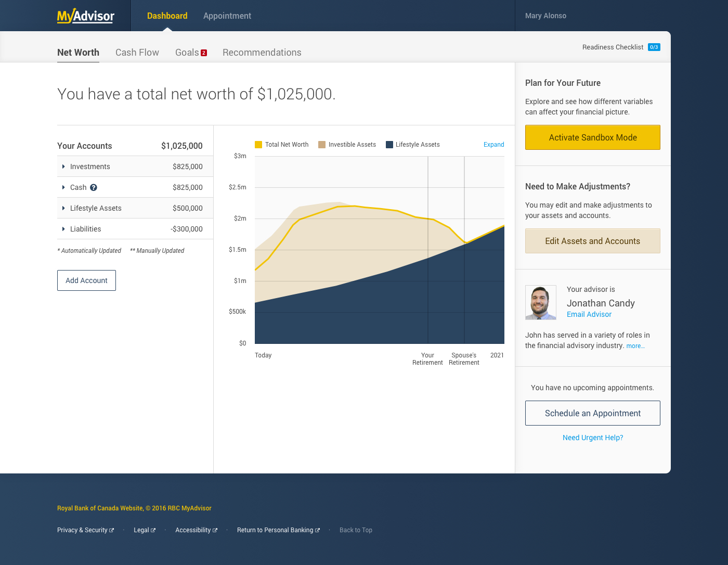Image resolution: width=728 pixels, height=565 pixels.
Task: Switch to the Cash Flow tab
Action: (x=137, y=53)
